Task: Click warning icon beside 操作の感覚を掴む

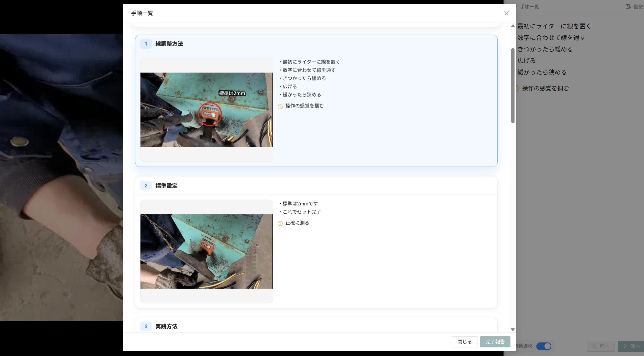Action: point(280,107)
